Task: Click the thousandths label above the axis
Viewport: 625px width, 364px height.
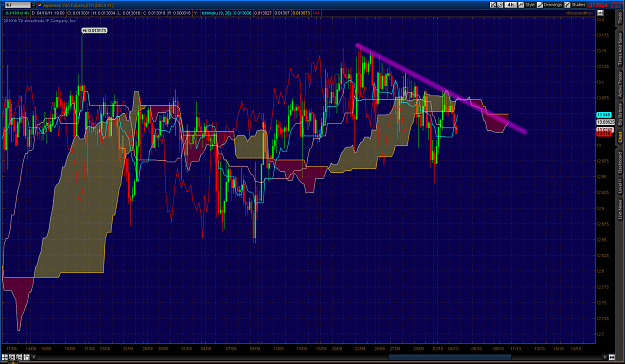Action: 580,13
